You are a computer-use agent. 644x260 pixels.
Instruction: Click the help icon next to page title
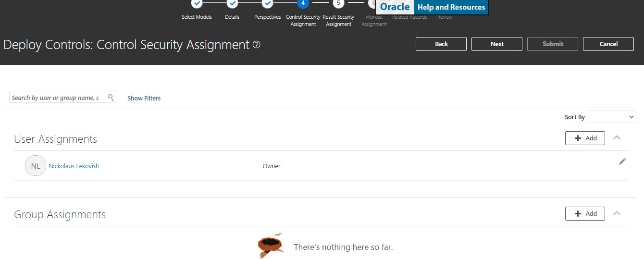257,45
